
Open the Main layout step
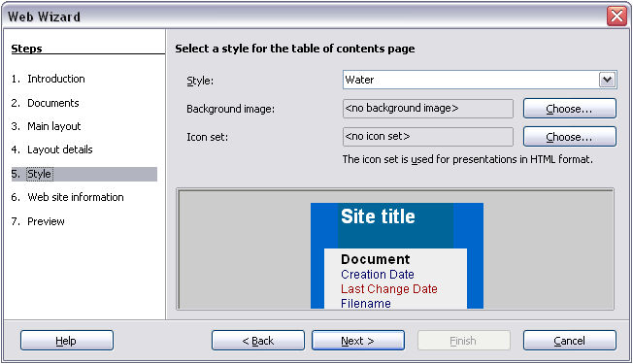pos(46,126)
